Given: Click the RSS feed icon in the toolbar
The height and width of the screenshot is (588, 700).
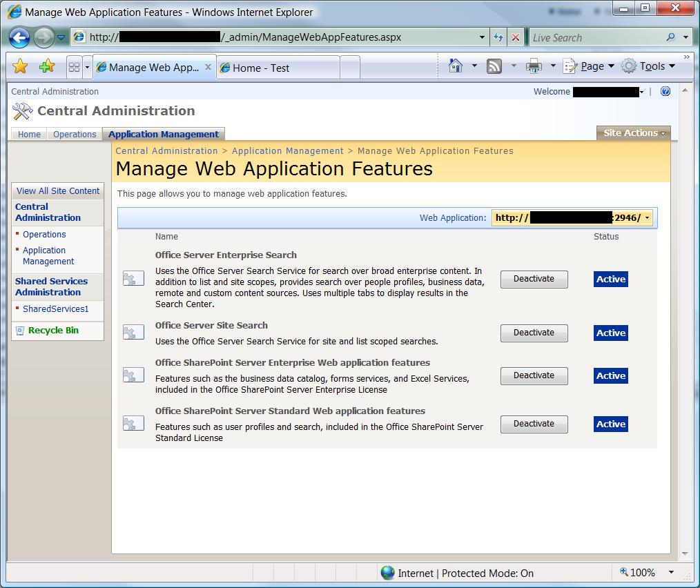Looking at the screenshot, I should click(494, 66).
